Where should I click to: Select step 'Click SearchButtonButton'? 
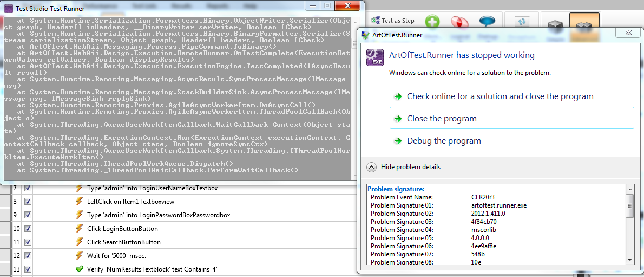pyautogui.click(x=123, y=242)
